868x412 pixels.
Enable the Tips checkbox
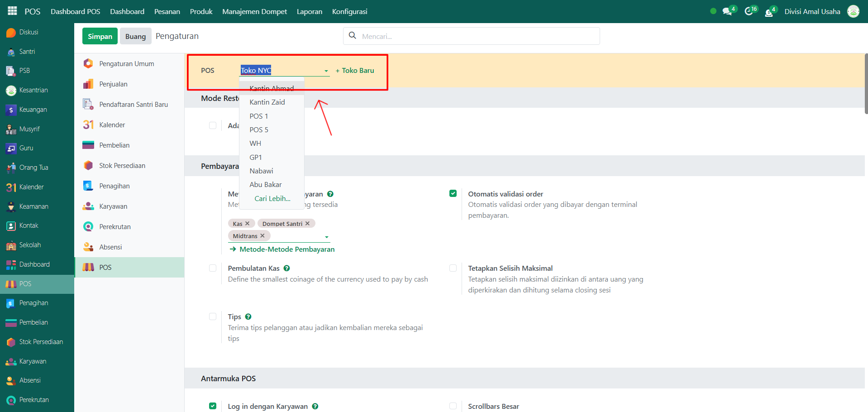point(213,316)
